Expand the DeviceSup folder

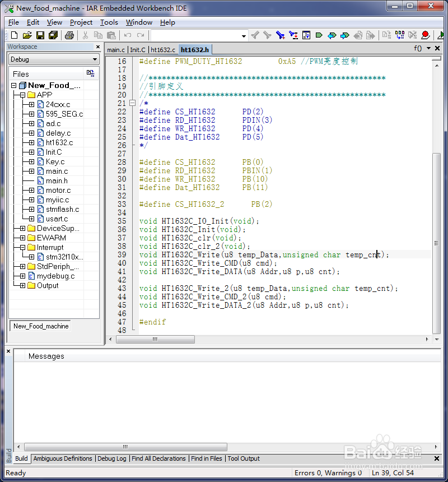tap(23, 229)
